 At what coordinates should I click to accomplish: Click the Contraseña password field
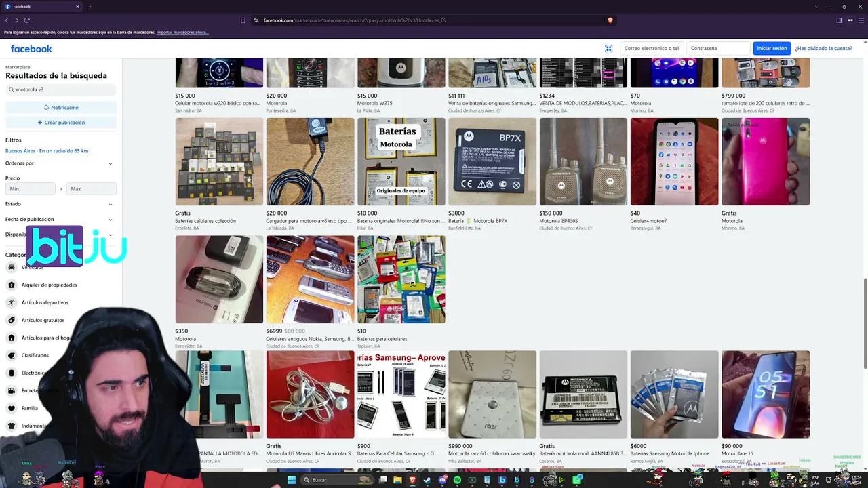tap(717, 48)
